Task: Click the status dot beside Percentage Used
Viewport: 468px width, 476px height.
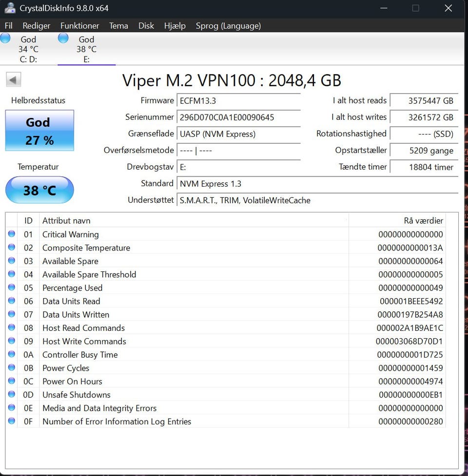Action: tap(12, 287)
